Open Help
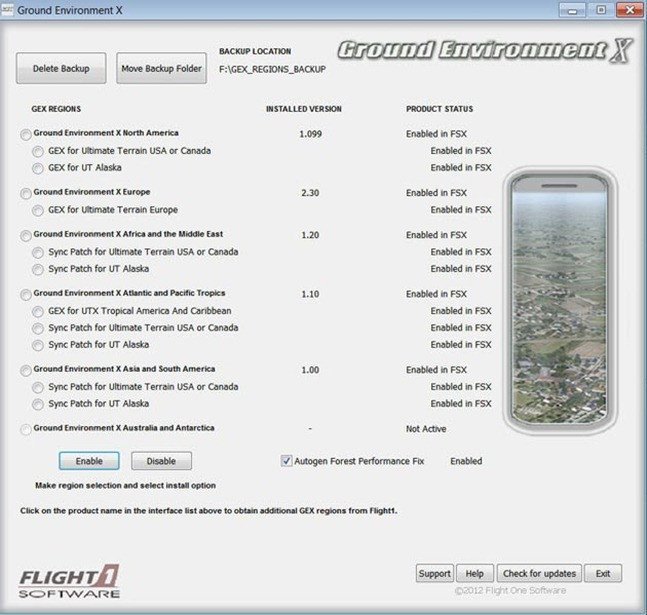The image size is (647, 615). [475, 573]
